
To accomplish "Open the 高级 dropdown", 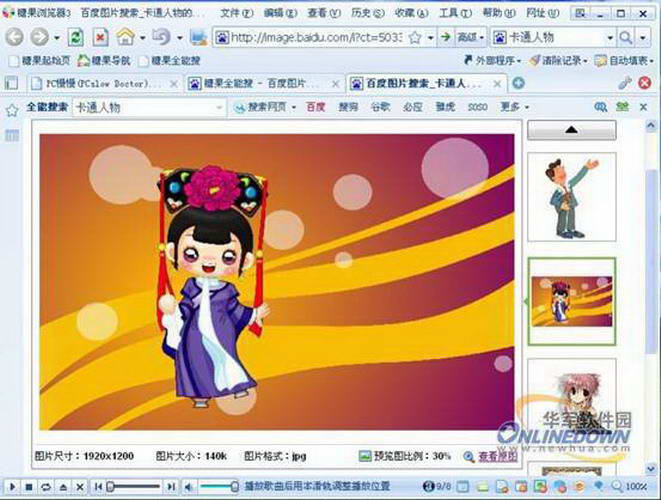I will coord(470,38).
